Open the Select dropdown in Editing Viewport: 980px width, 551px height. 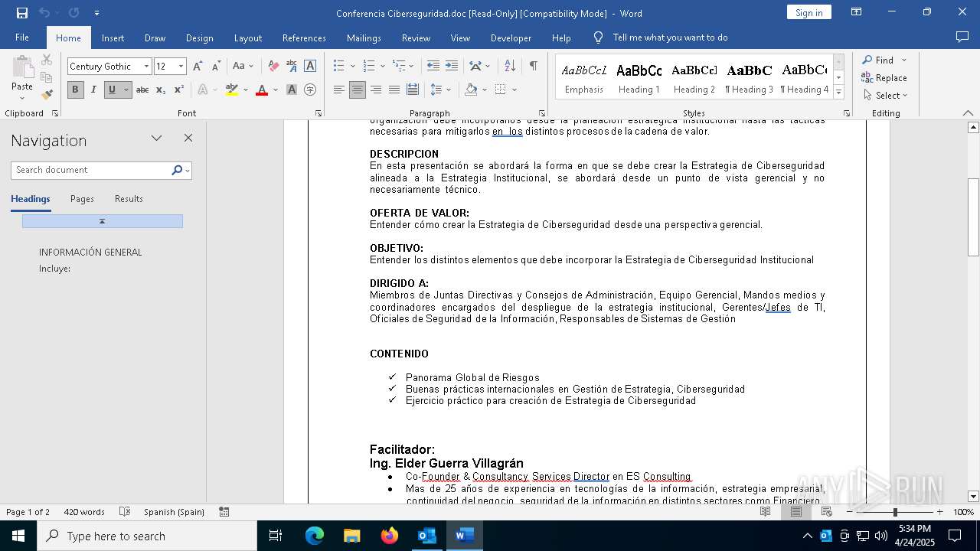click(884, 96)
